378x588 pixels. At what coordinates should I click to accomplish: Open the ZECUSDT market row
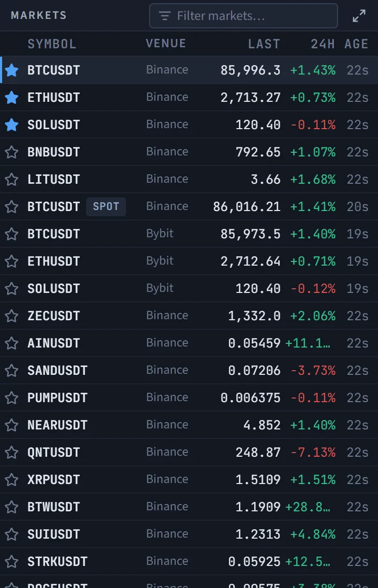[x=189, y=316]
